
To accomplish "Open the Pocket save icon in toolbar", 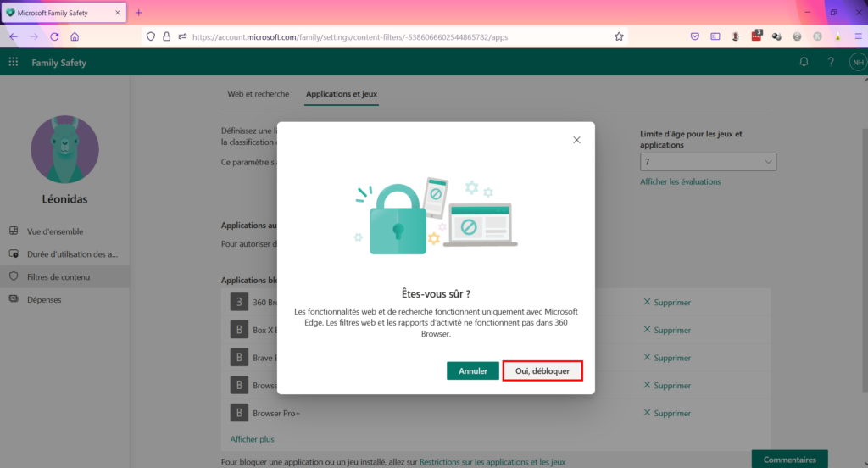I will (x=695, y=36).
